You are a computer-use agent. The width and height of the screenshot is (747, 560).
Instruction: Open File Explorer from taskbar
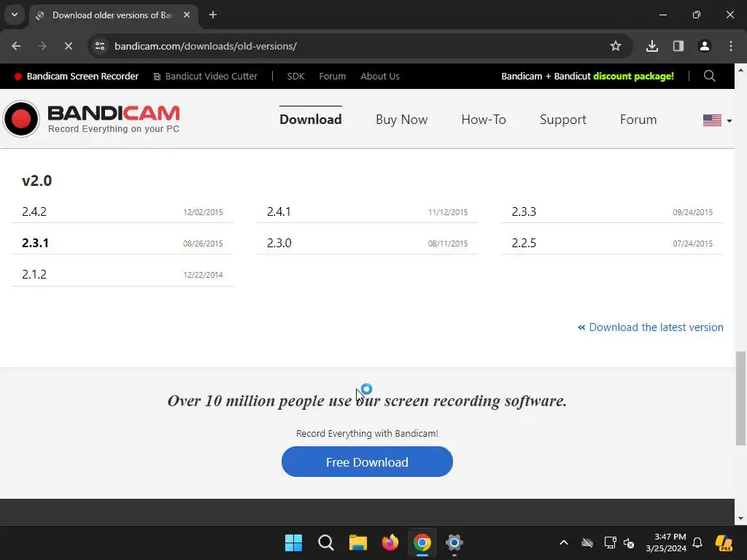[357, 542]
